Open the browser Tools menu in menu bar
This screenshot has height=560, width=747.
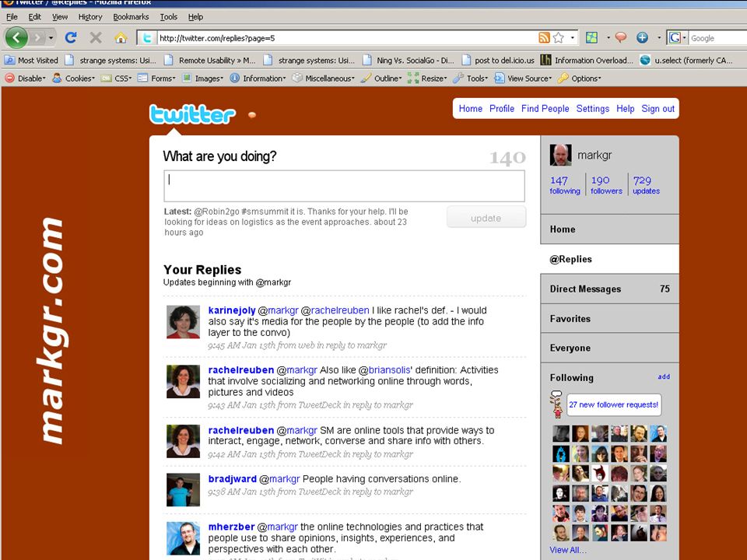169,16
